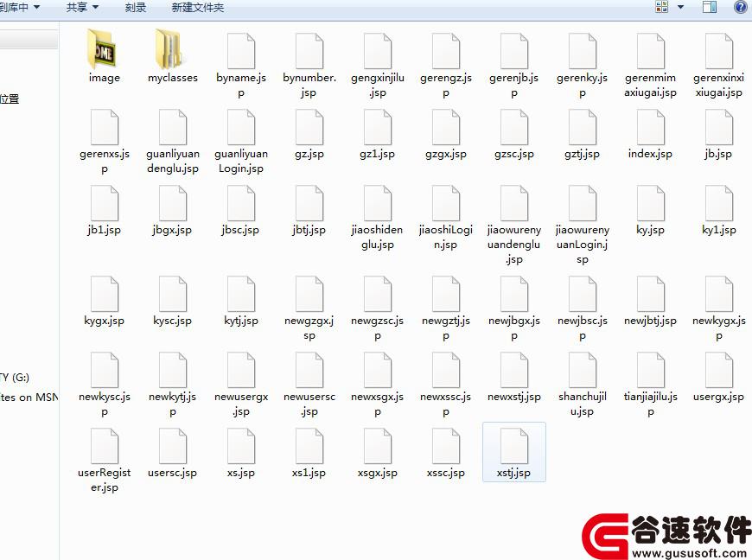Click the xsgx.jsp file name
The image size is (752, 560).
[378, 474]
